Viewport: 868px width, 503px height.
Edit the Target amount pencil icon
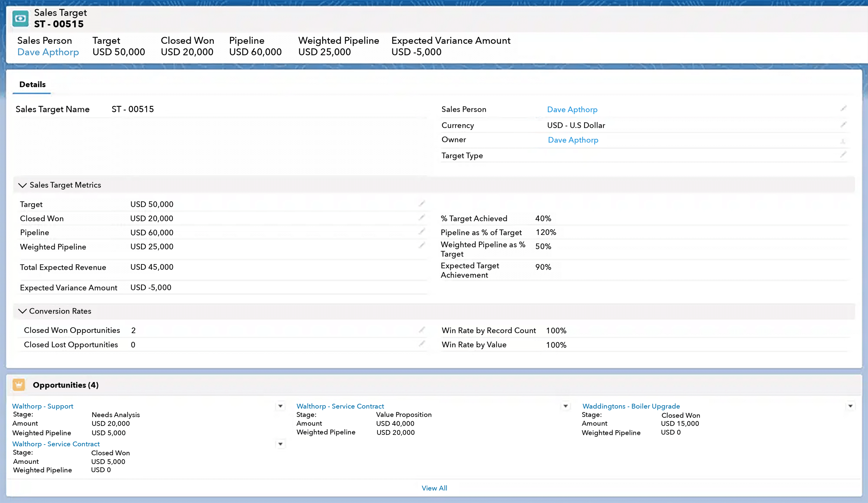[x=422, y=204]
